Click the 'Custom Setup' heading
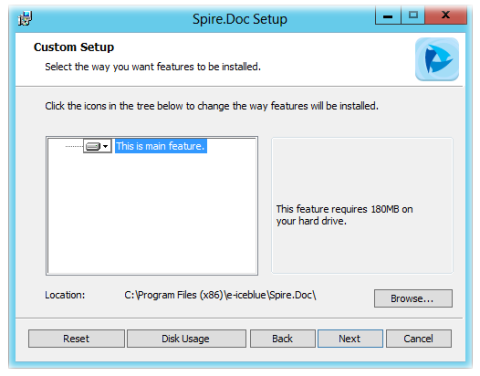The width and height of the screenshot is (480, 376). 74,47
